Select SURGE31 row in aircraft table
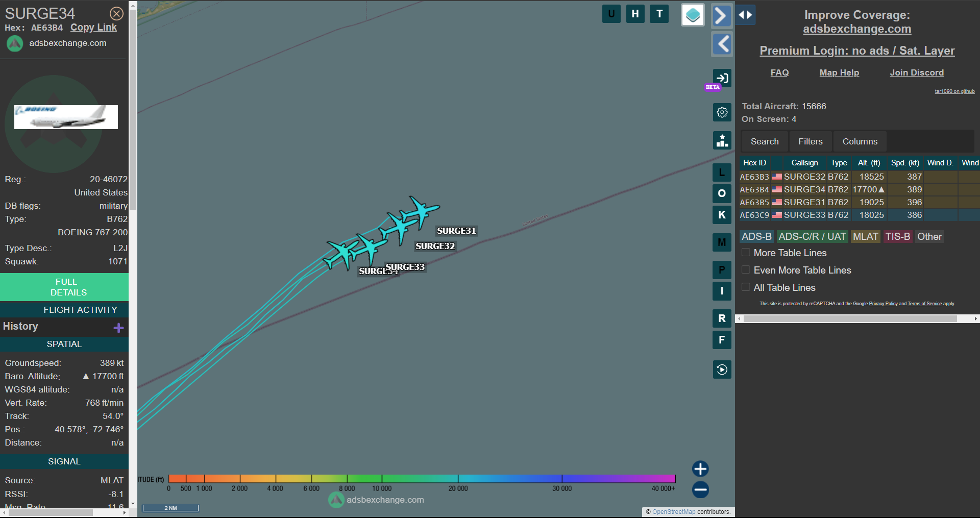Image resolution: width=980 pixels, height=518 pixels. (860, 202)
